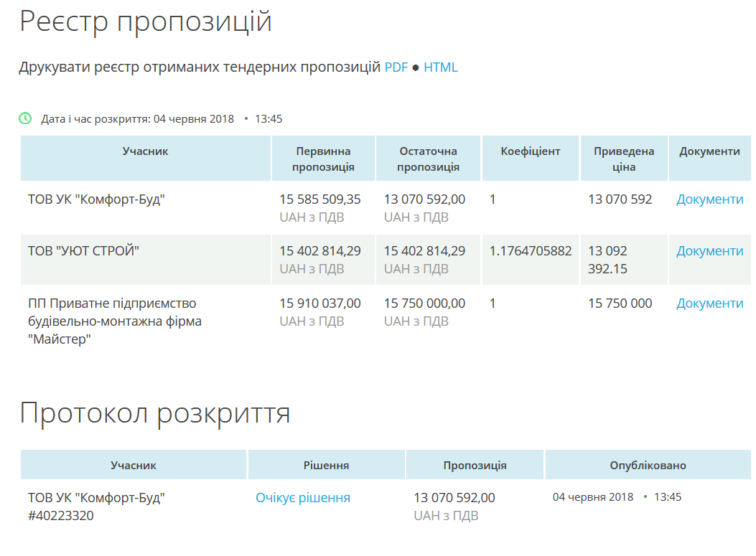Select ТОВ УК "Комфорт-Буд" in proposals register
Image resolution: width=756 pixels, height=556 pixels.
pos(96,199)
